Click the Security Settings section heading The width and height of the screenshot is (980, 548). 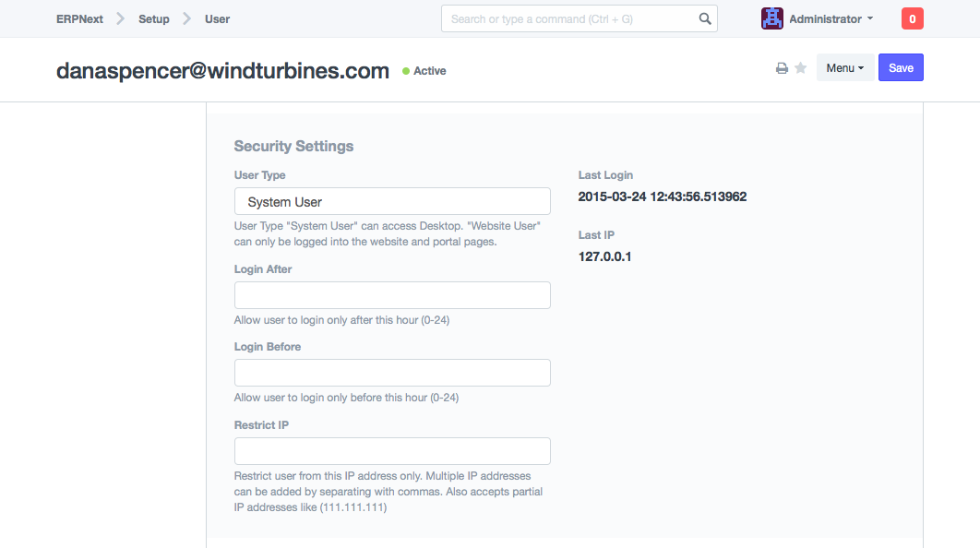click(x=293, y=146)
